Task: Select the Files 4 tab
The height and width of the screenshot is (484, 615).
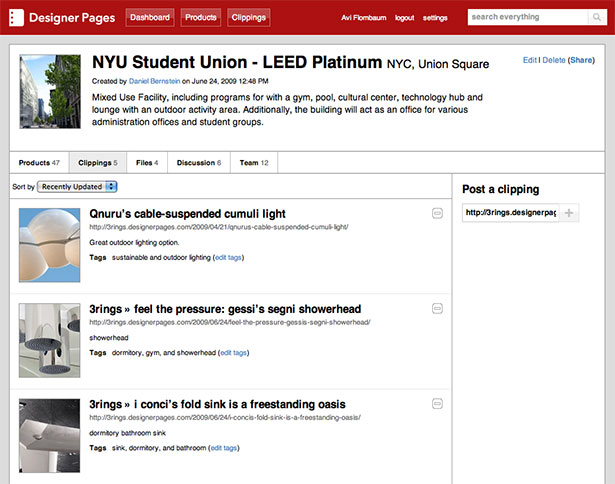Action: [x=147, y=162]
